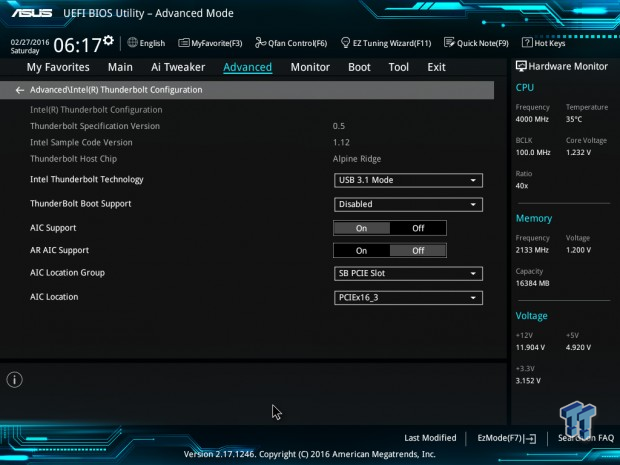Switch to Monitor tab
620x465 pixels.
pos(310,67)
